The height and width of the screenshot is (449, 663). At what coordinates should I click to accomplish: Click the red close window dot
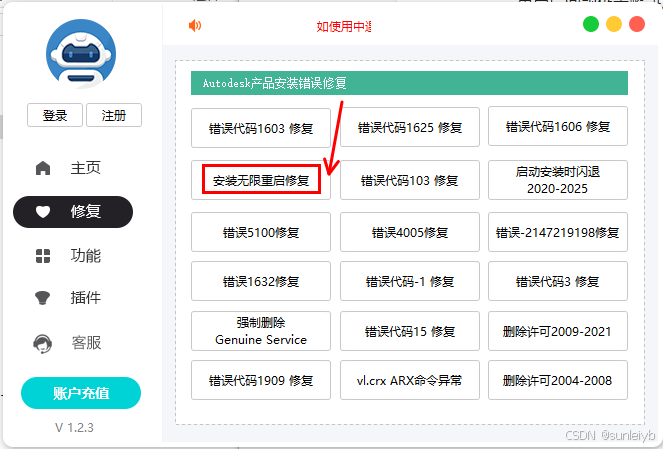point(637,24)
